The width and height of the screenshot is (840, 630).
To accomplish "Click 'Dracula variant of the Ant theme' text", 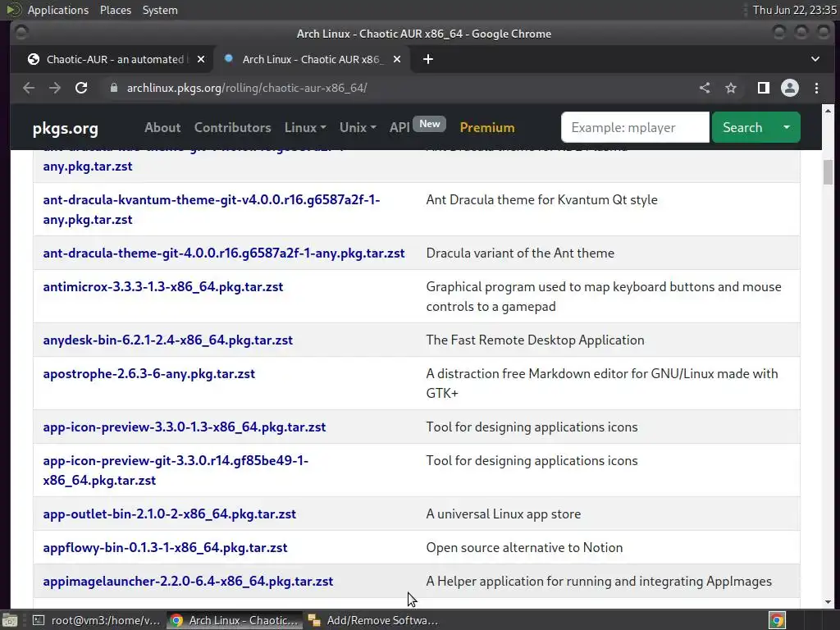I will click(520, 253).
